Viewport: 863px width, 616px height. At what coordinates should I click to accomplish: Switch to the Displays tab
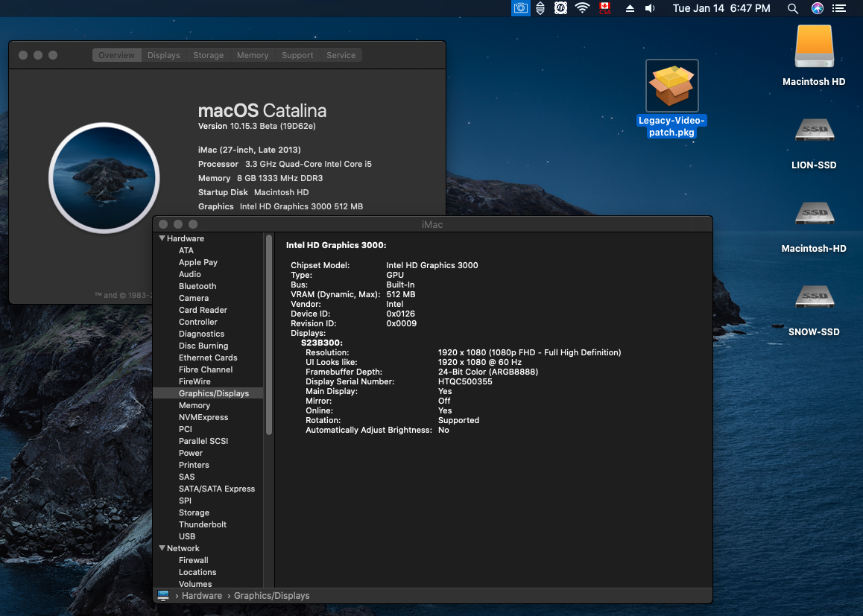pyautogui.click(x=163, y=55)
